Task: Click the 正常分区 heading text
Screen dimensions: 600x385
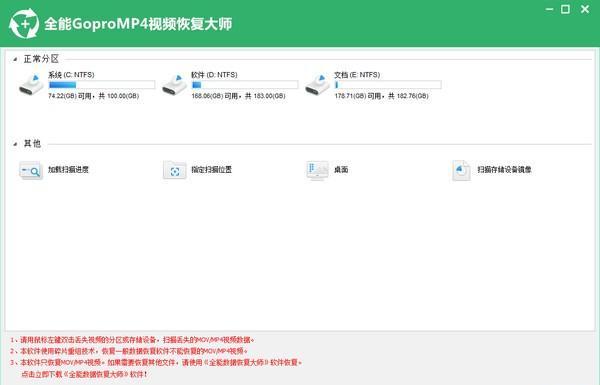Action: click(x=41, y=59)
